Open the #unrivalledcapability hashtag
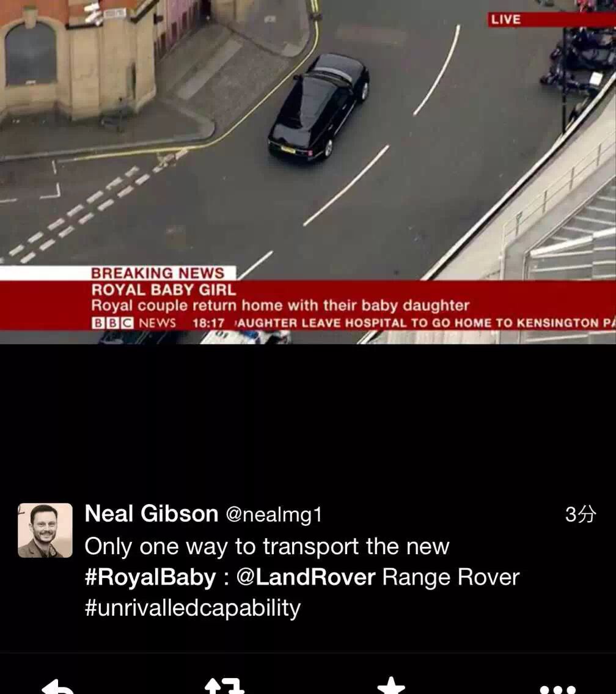616x694 pixels. tap(193, 608)
